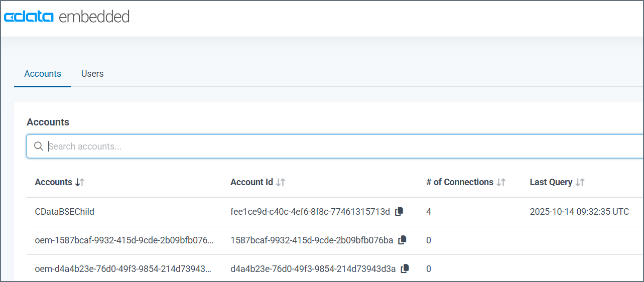
Task: Click the magnifier icon in search box
Action: point(38,147)
